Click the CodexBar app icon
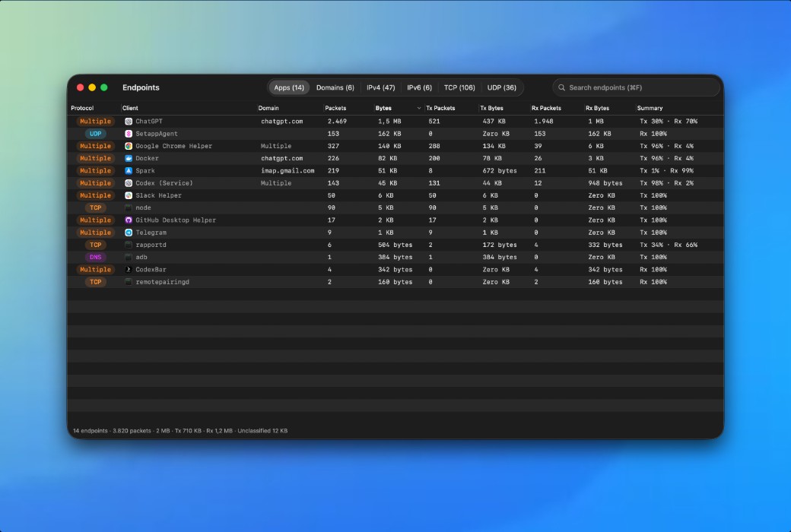Image resolution: width=791 pixels, height=532 pixels. click(x=129, y=270)
